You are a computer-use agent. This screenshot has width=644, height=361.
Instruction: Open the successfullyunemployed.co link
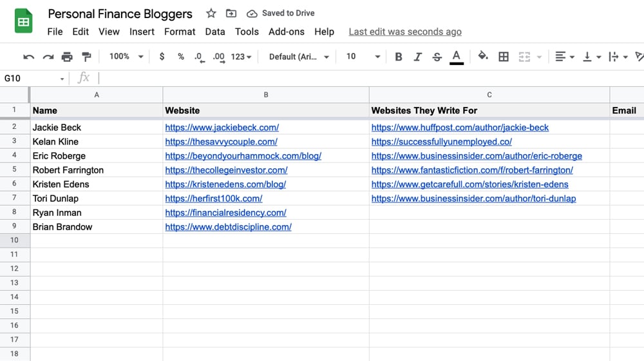pyautogui.click(x=442, y=142)
